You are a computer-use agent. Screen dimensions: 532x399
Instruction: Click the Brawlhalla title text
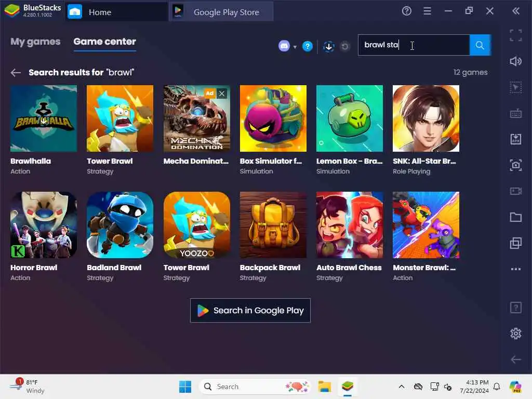pyautogui.click(x=31, y=161)
